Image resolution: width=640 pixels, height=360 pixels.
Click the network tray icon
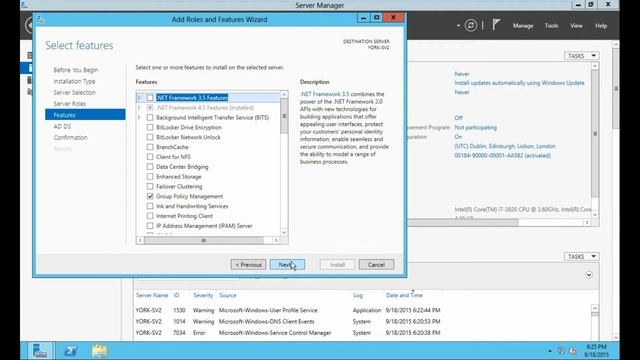(561, 351)
